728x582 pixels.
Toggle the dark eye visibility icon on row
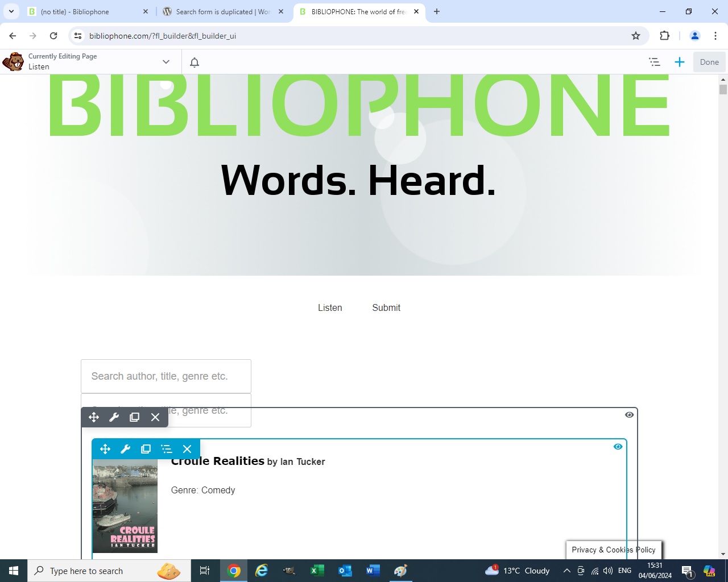629,415
